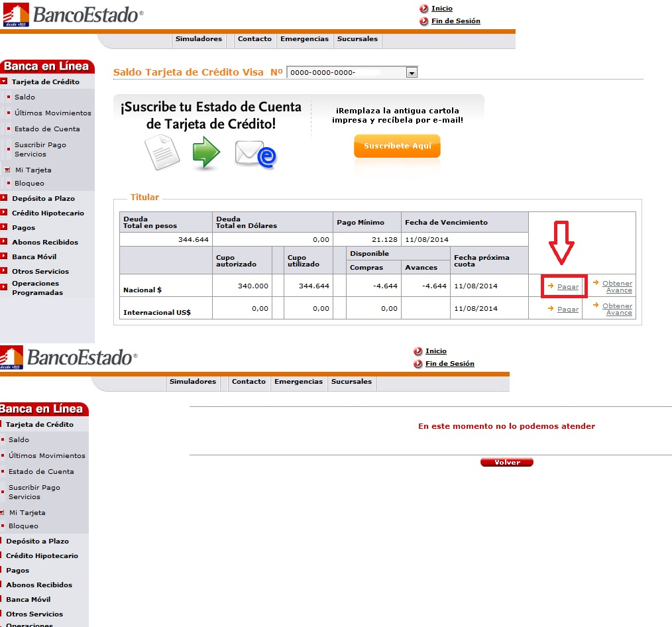Click the Titular section heading
The width and height of the screenshot is (672, 627).
(x=144, y=197)
